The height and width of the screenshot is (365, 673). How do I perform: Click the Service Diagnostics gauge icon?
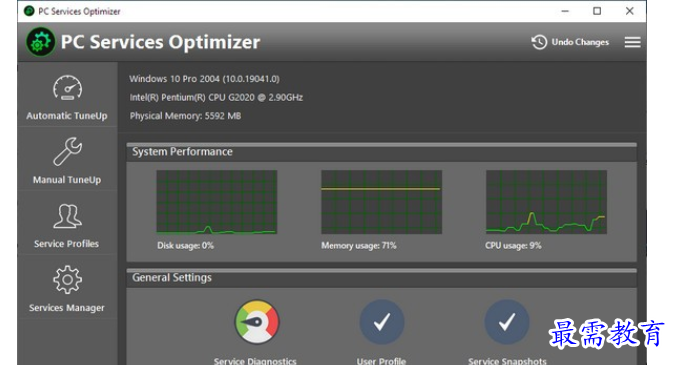coord(257,322)
